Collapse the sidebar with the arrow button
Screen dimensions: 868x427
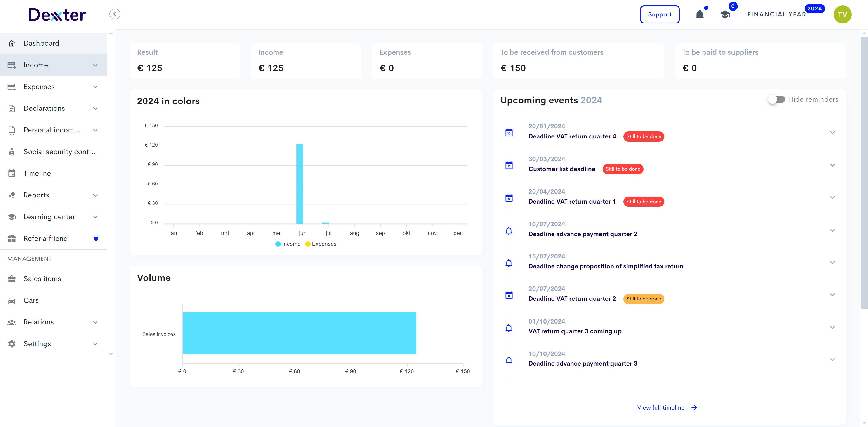(x=115, y=14)
